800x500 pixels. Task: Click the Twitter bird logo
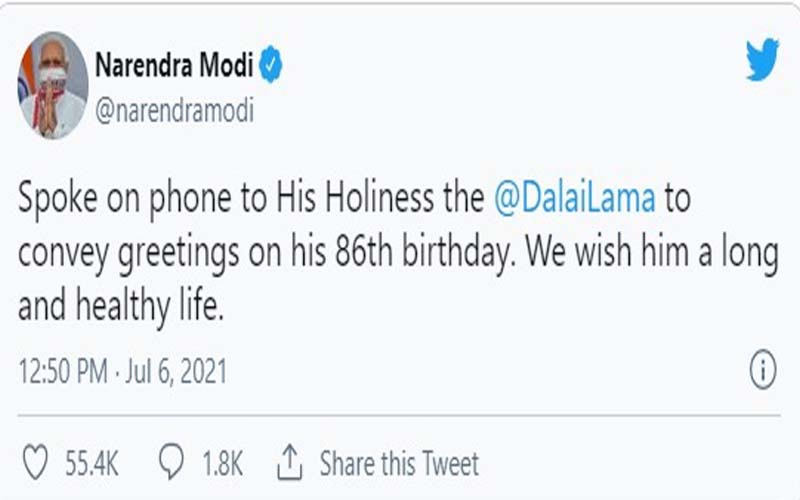[x=762, y=59]
